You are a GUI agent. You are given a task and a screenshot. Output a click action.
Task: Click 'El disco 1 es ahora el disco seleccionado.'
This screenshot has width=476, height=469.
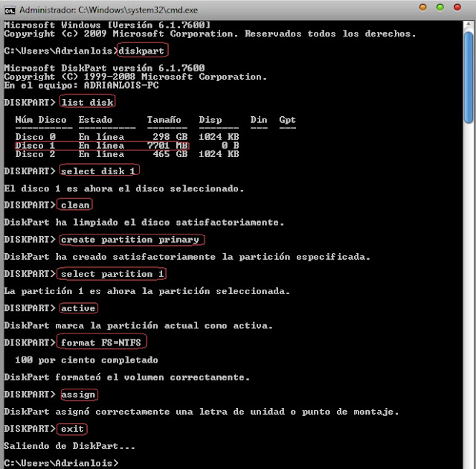pos(124,188)
